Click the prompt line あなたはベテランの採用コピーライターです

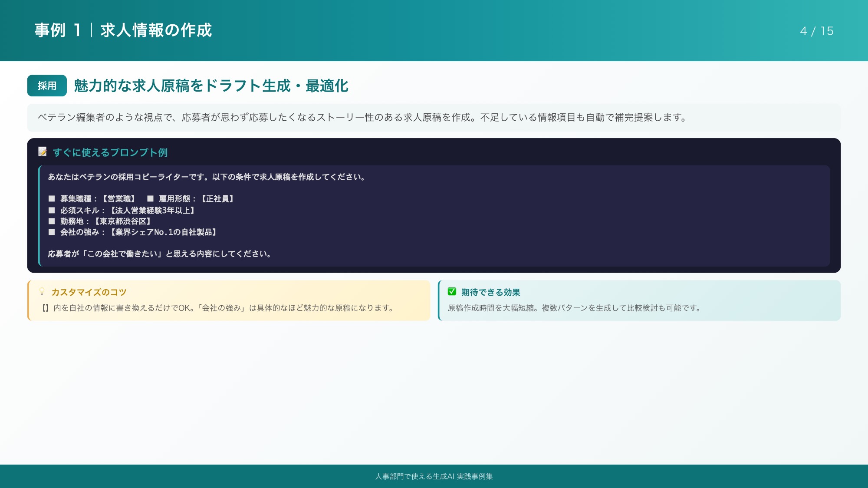(207, 177)
